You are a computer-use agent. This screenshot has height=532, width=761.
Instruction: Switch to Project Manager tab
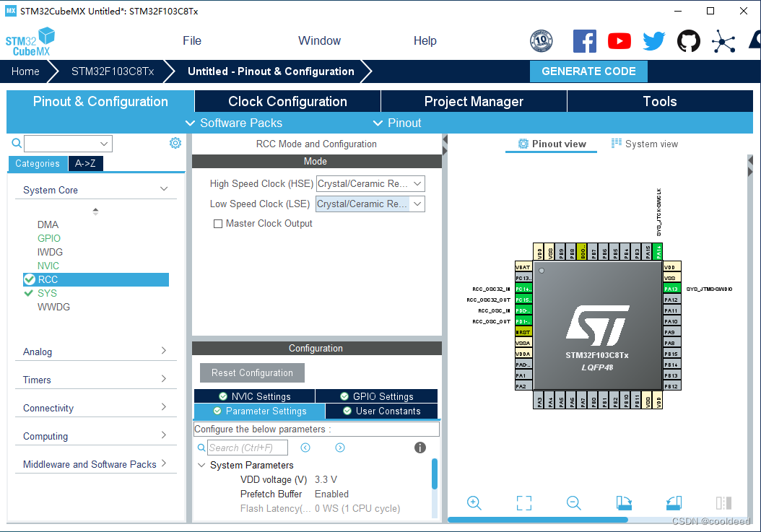[474, 102]
